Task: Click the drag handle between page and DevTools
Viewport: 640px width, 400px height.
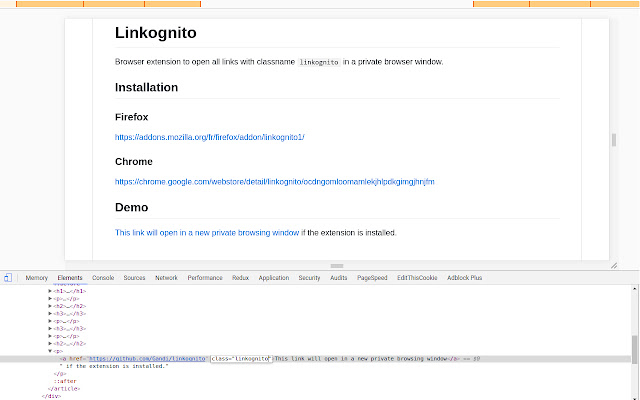Action: 337,266
